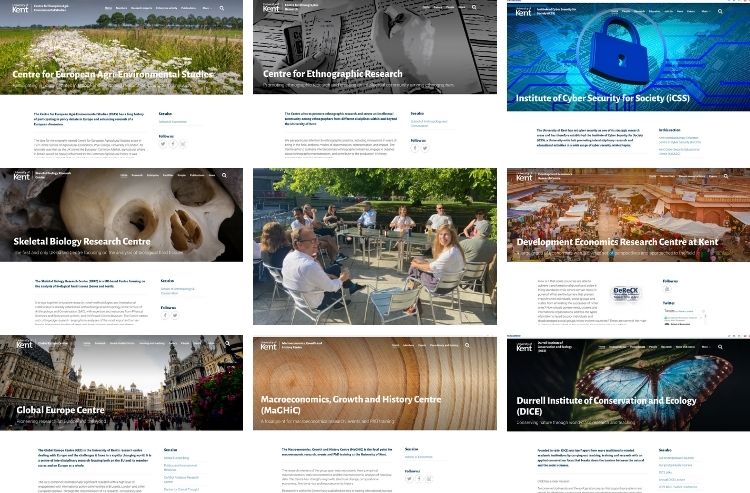Click search icon on MaGHiC page header
The width and height of the screenshot is (750, 493).
pyautogui.click(x=467, y=345)
